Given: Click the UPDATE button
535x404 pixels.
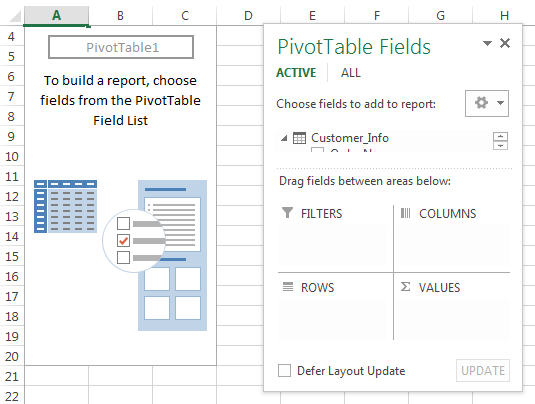Looking at the screenshot, I should [483, 371].
